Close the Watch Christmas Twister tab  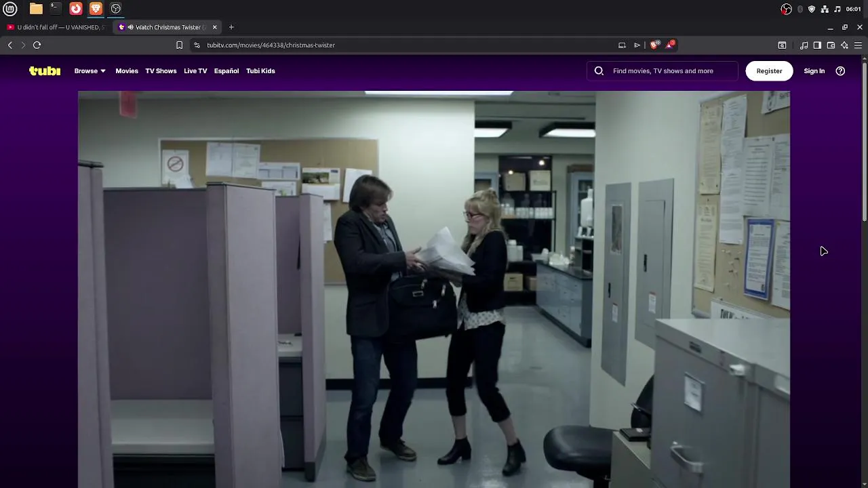point(214,27)
